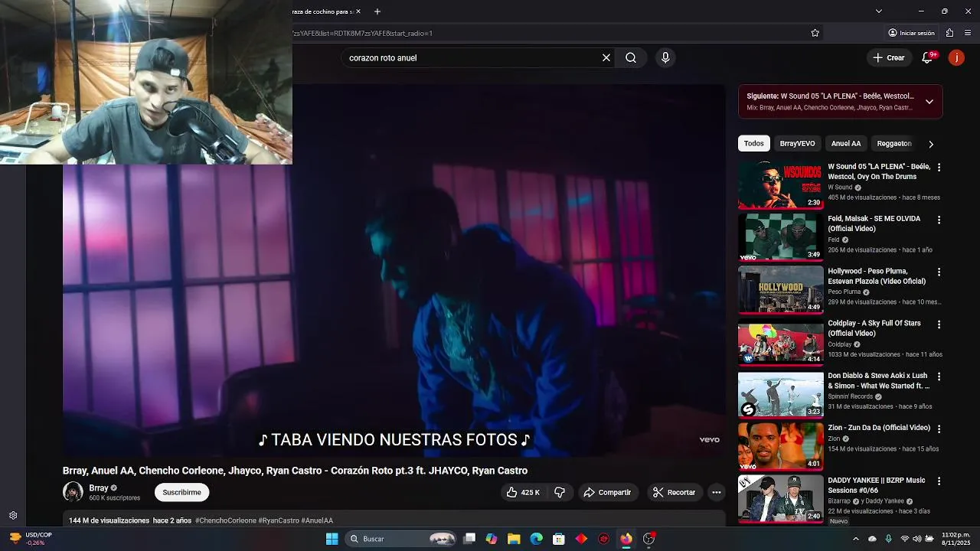Click the Crear button
Image resolution: width=980 pixels, height=551 pixels.
pos(889,57)
